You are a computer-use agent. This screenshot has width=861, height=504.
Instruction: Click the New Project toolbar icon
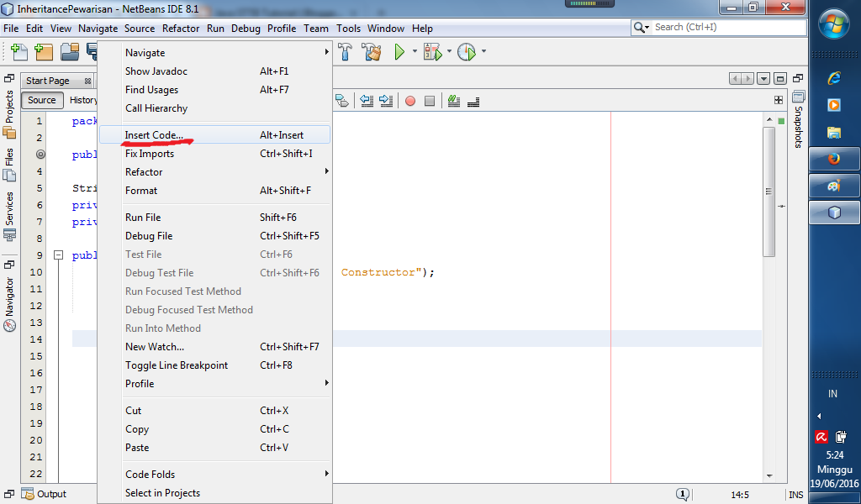44,52
